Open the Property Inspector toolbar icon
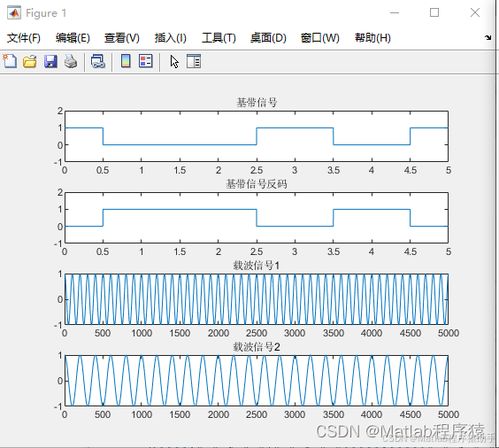Image resolution: width=499 pixels, height=448 pixels. tap(194, 61)
